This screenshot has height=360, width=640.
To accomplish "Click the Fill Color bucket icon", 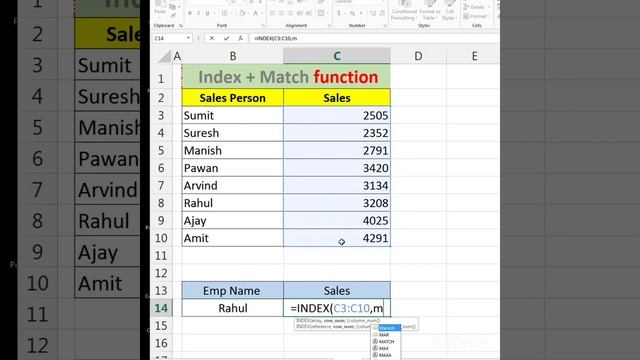I will point(242,13).
